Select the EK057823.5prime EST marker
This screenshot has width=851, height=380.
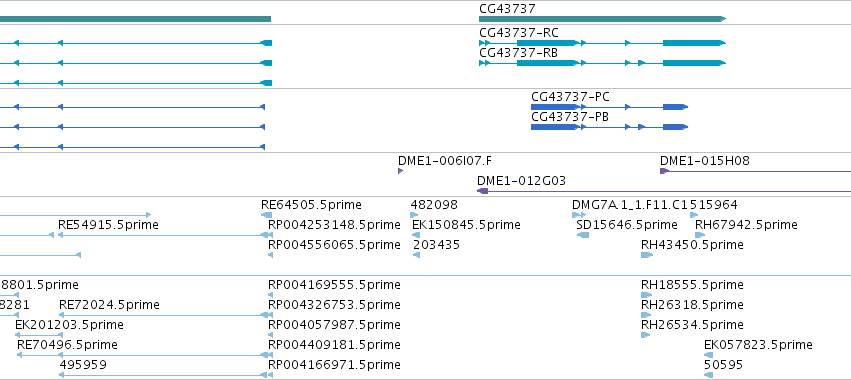(708, 355)
